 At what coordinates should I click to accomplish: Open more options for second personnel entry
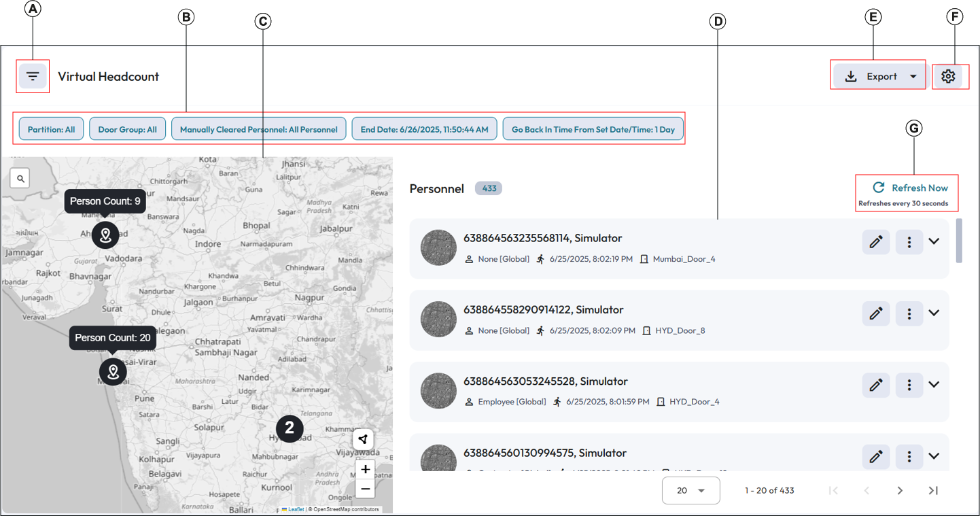[909, 313]
